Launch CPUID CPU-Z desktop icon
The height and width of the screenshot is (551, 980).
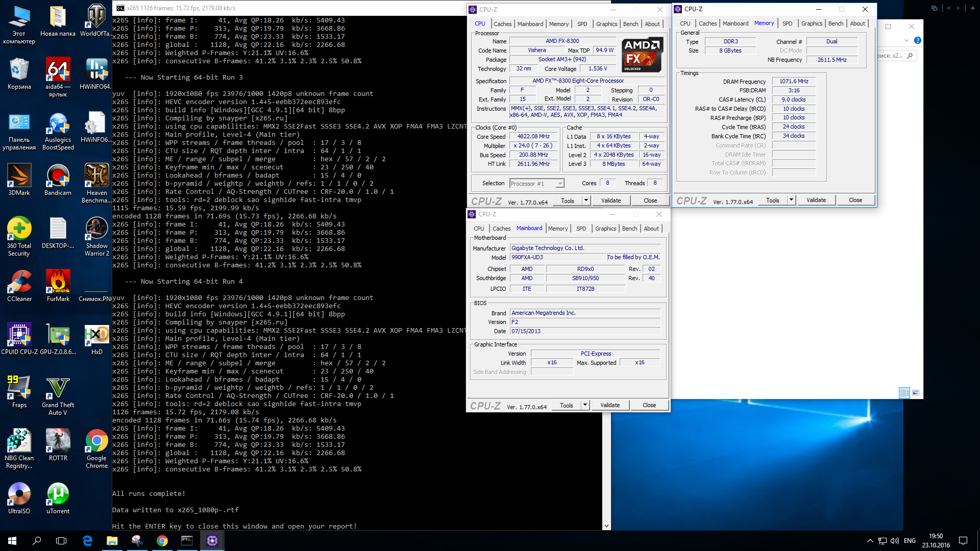point(19,335)
